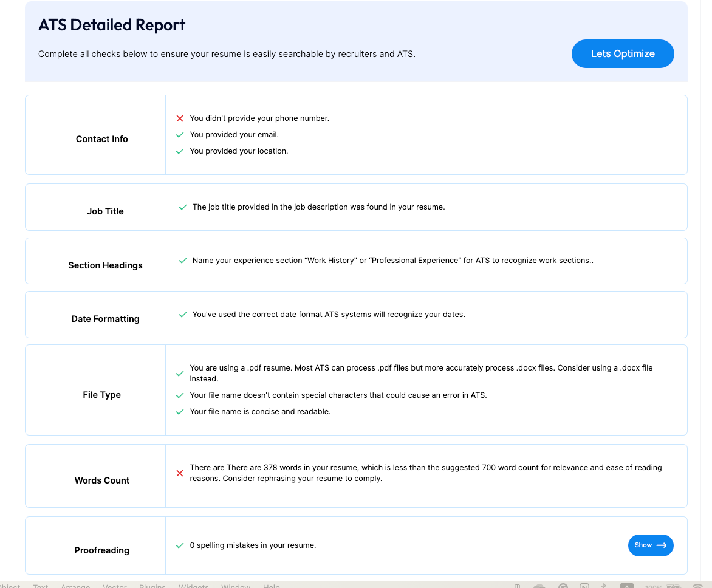Click checkmark beside 0 spelling mistakes
This screenshot has width=712, height=588.
pos(180,545)
